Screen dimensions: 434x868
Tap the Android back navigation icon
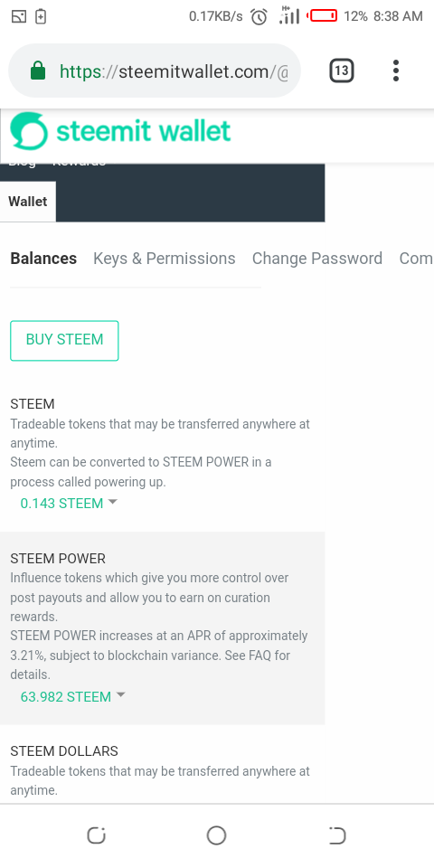point(337,835)
